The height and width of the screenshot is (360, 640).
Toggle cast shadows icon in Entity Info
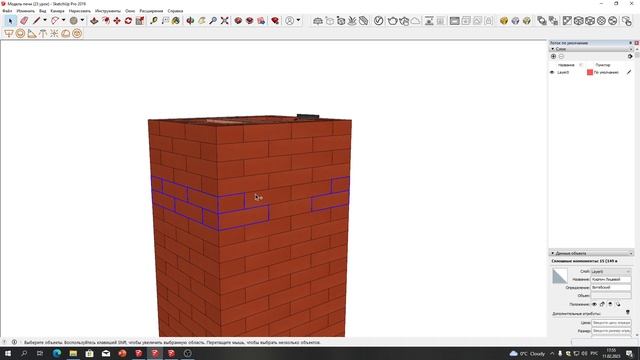[x=618, y=304]
